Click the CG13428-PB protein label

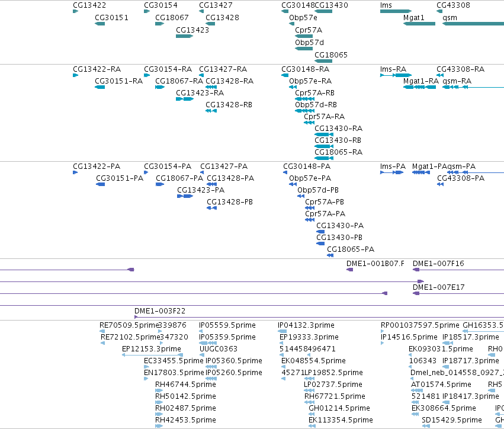(x=230, y=202)
